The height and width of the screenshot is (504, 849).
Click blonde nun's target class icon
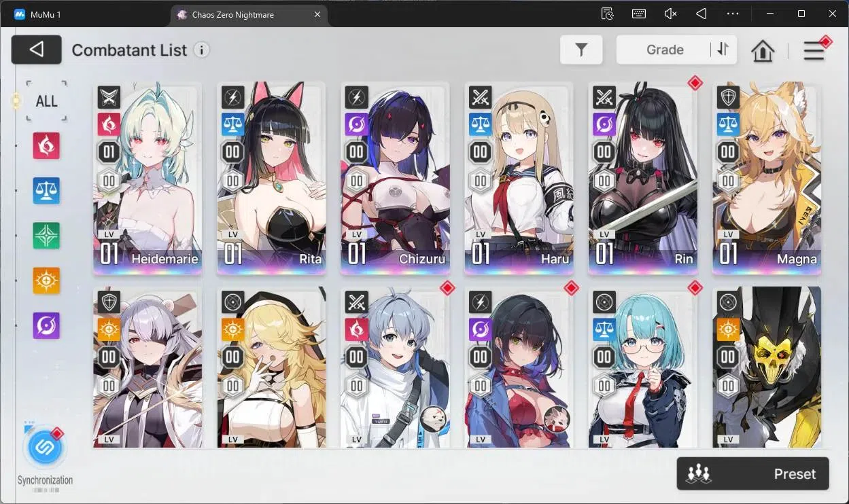(232, 302)
